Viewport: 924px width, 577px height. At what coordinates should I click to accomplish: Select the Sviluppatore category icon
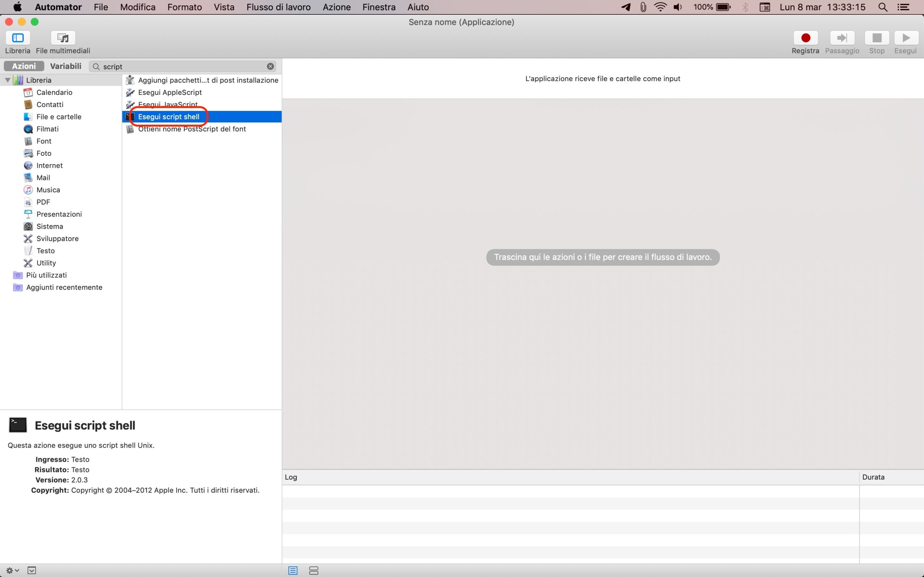click(28, 238)
